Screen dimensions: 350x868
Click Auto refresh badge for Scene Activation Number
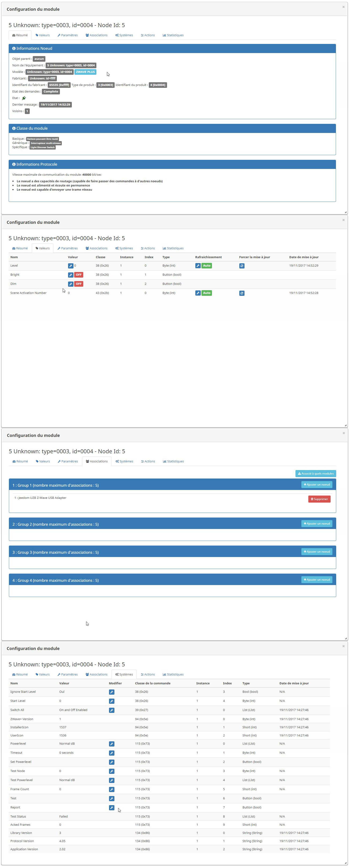point(207,293)
